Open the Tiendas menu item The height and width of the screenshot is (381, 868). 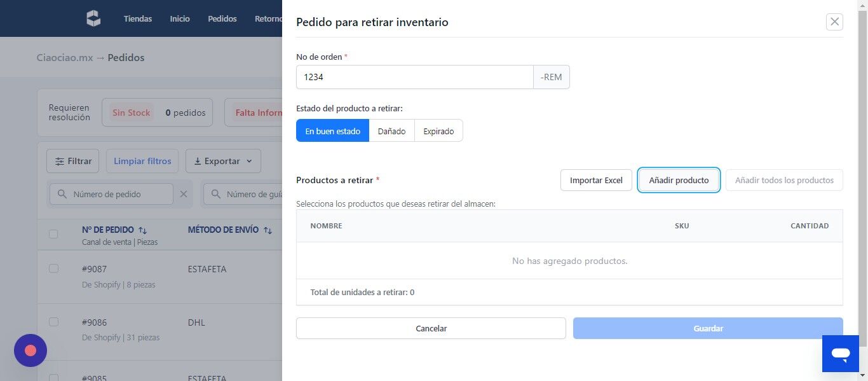(x=138, y=18)
